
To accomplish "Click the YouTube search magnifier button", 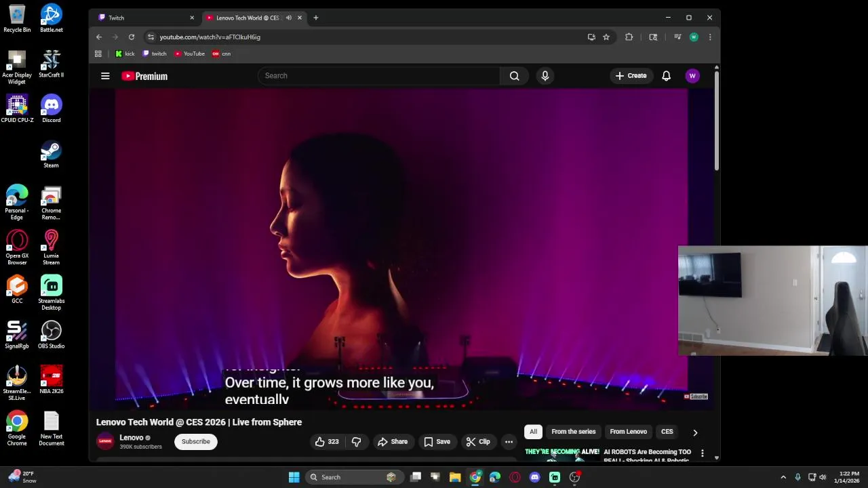I will pyautogui.click(x=515, y=76).
